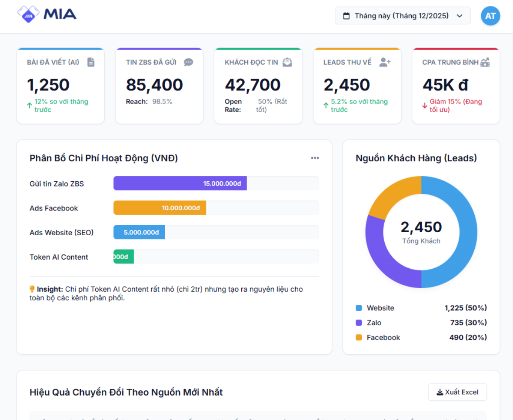Screen dimensions: 513x420
Task: Click the add-user icon on Leads Thu Về card
Action: (x=385, y=62)
